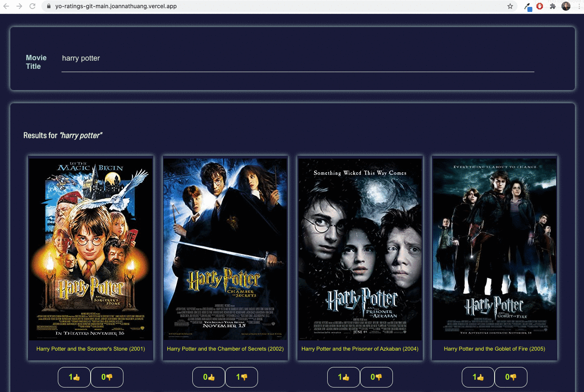
Task: Thumbs up Goblet of Fire
Action: click(x=478, y=377)
